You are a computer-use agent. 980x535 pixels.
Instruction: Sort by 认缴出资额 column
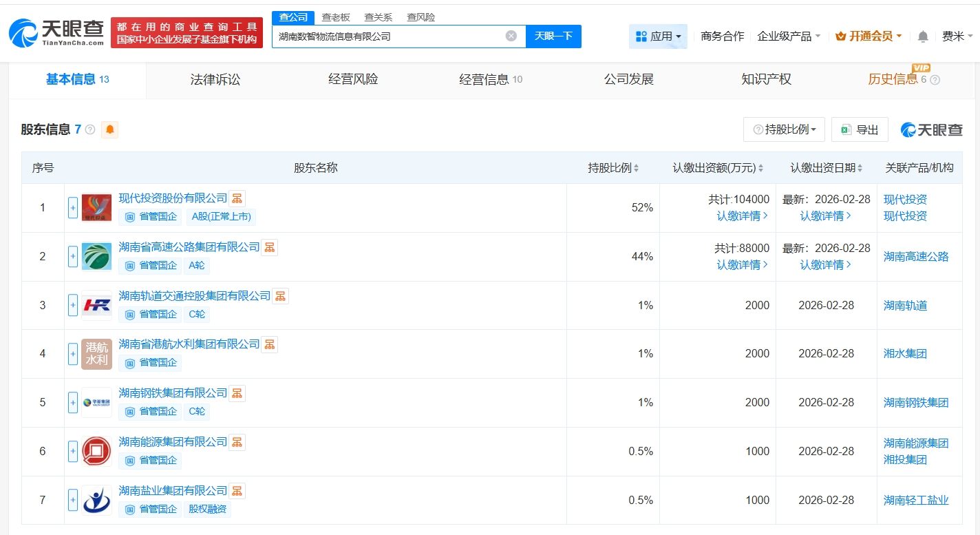(760, 168)
